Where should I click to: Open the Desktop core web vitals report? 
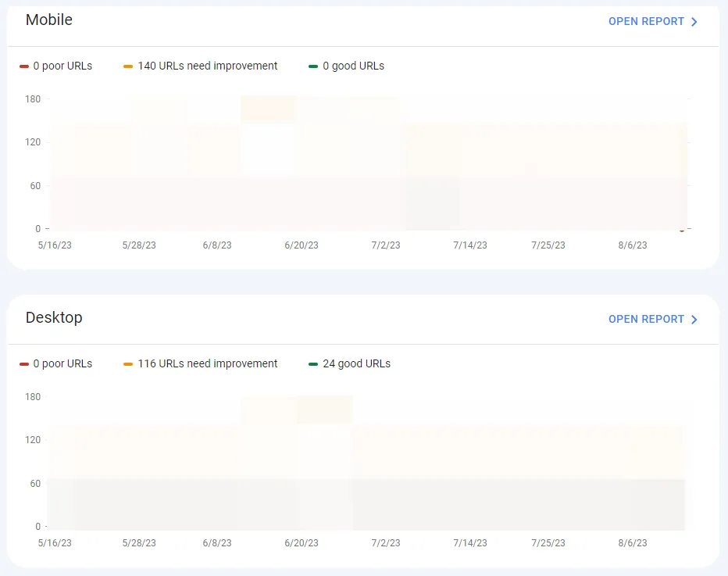coord(646,319)
